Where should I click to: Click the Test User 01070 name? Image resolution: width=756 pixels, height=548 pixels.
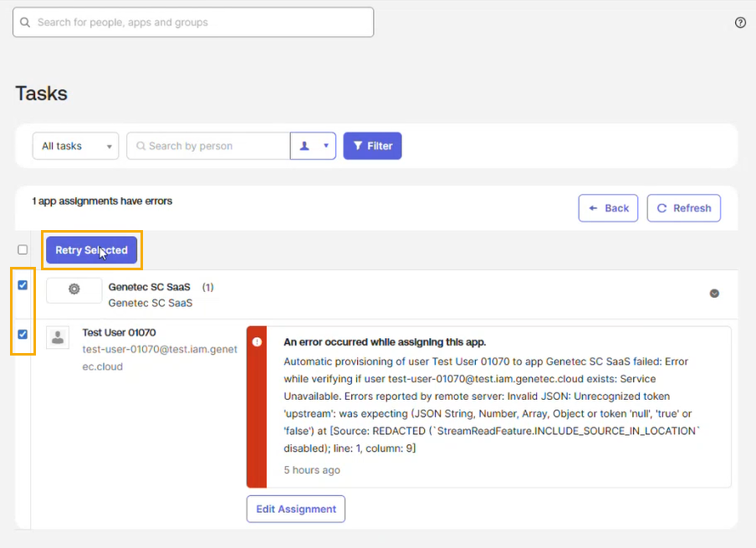[x=119, y=332]
